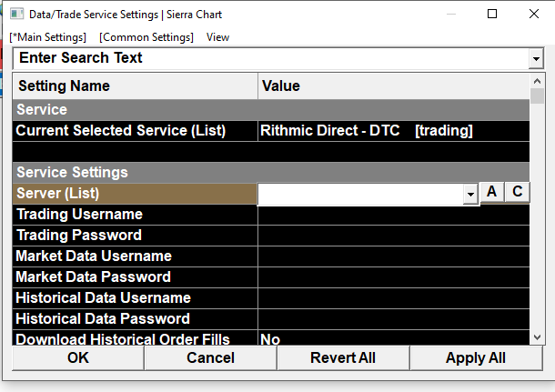This screenshot has height=392, width=555.
Task: Click the settings list scroll down arrow
Action: [x=537, y=337]
